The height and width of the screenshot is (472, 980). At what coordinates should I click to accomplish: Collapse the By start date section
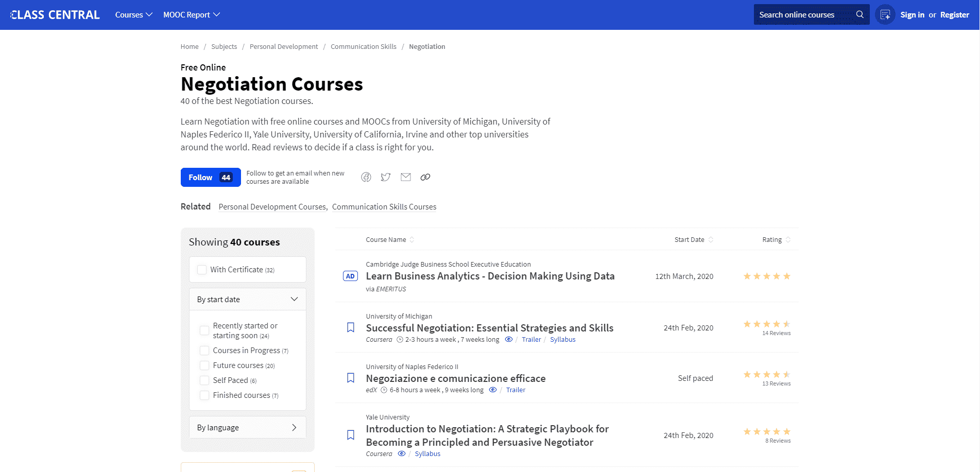(294, 300)
